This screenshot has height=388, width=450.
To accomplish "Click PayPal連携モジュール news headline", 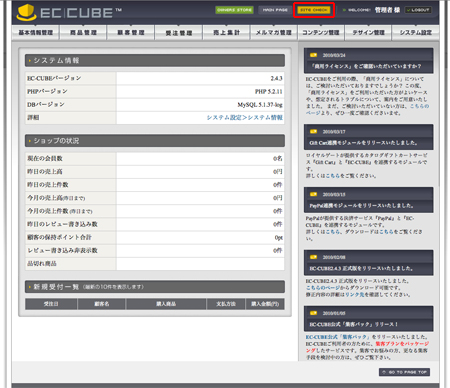I will pyautogui.click(x=362, y=206).
